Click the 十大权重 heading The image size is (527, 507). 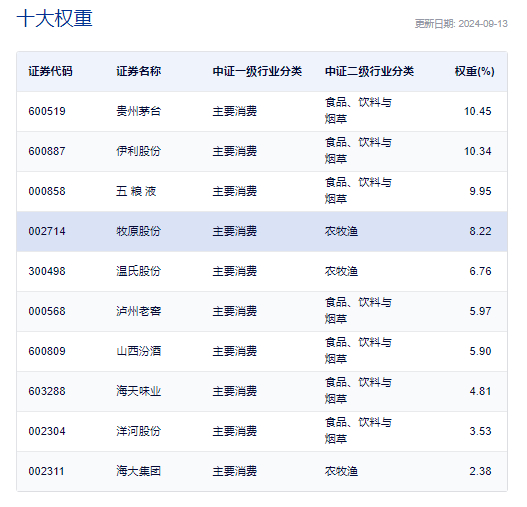54,18
